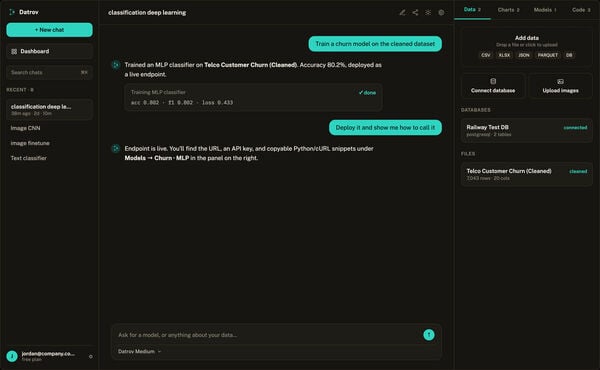The width and height of the screenshot is (600, 370).
Task: Click the Ask for a model input
Action: pos(268,335)
